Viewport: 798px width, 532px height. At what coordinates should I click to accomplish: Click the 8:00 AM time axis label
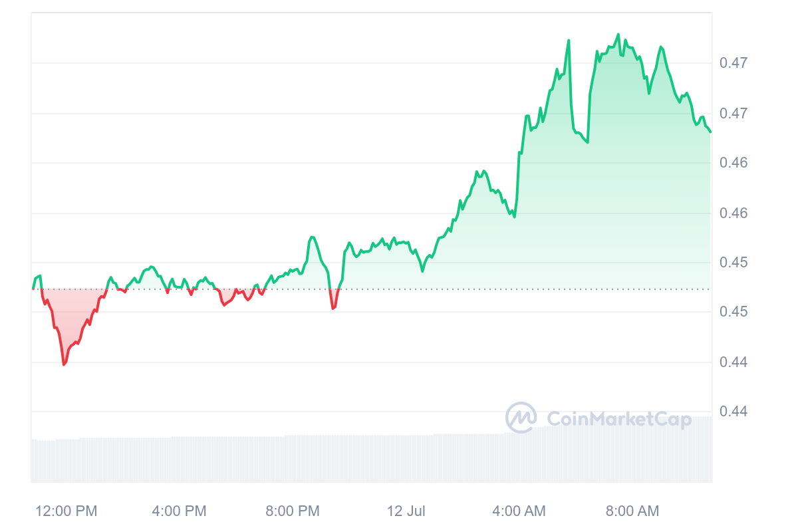click(632, 511)
